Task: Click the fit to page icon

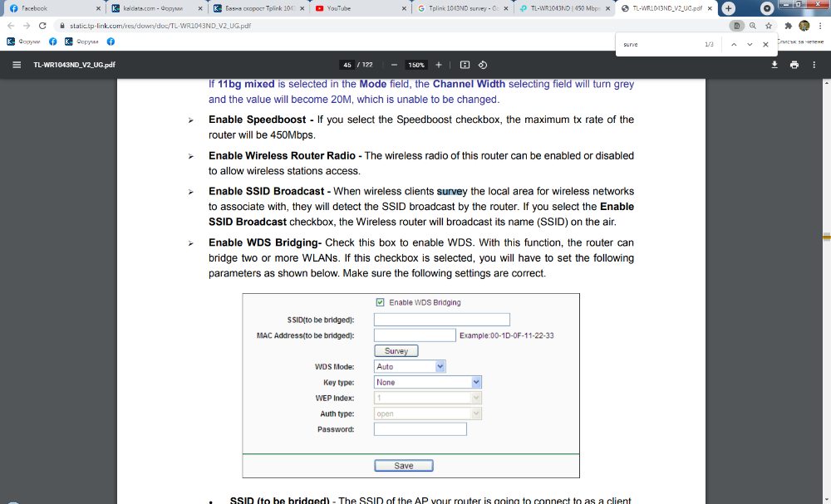Action: [465, 65]
